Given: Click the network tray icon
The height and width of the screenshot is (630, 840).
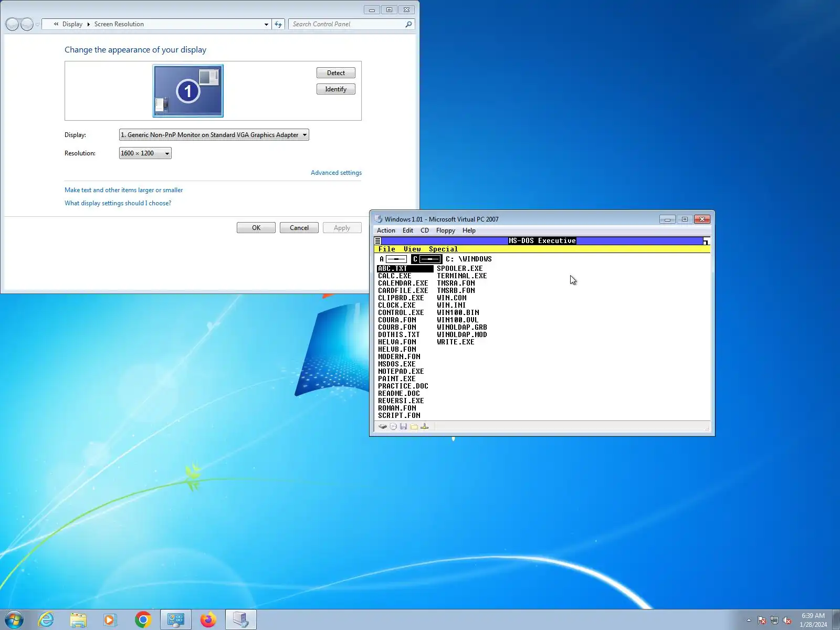Looking at the screenshot, I should 774,621.
